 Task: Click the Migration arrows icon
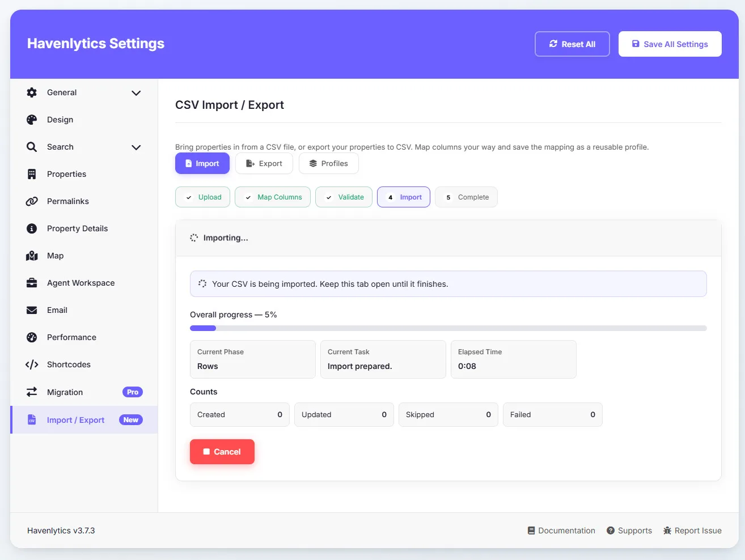coord(32,392)
